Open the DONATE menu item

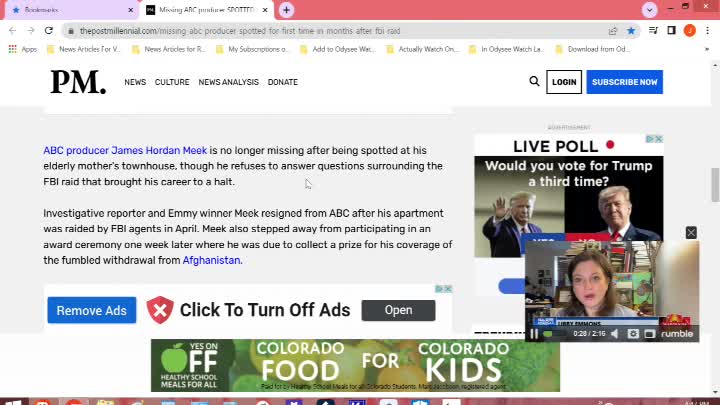point(283,82)
